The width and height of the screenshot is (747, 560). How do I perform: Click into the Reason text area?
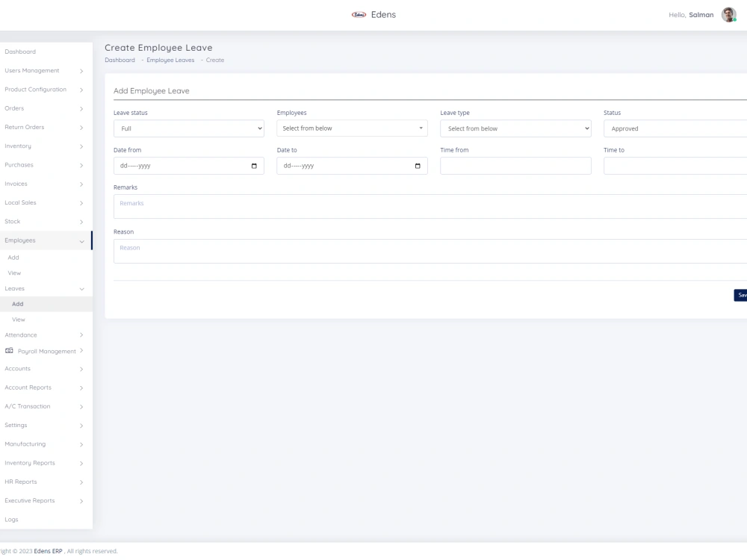(430, 252)
